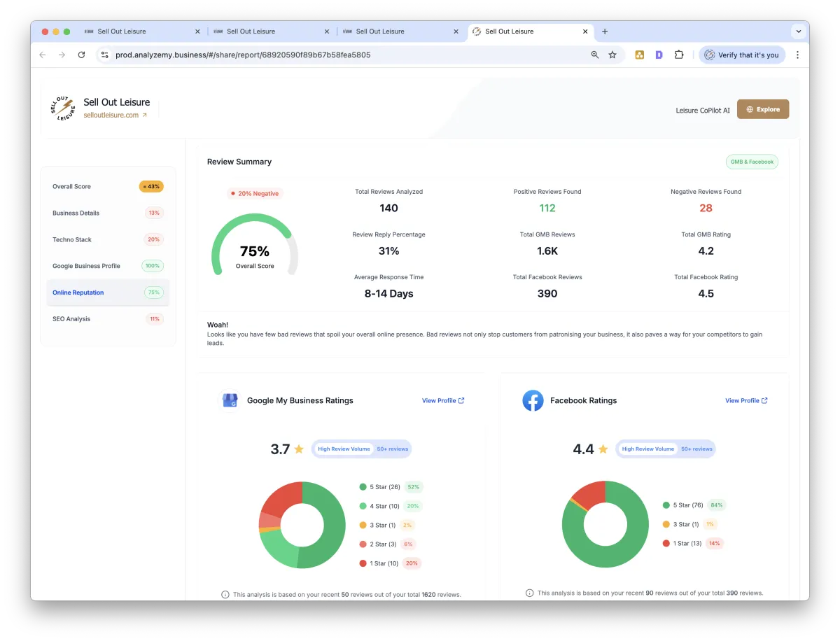
Task: Open site information icon in address bar
Action: [104, 55]
